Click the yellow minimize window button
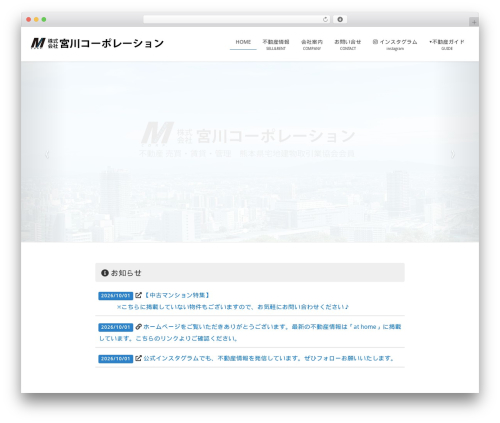The height and width of the screenshot is (423, 500). [x=36, y=19]
